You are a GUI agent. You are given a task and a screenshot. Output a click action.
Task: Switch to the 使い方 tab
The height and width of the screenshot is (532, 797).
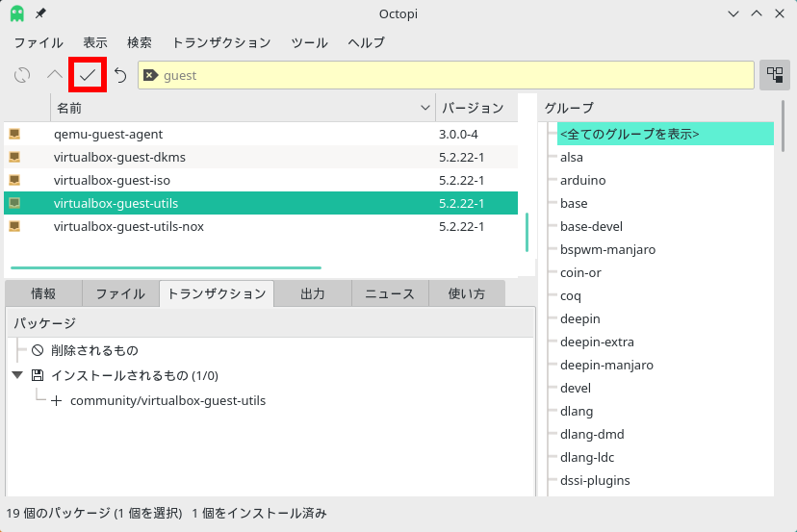tap(467, 293)
